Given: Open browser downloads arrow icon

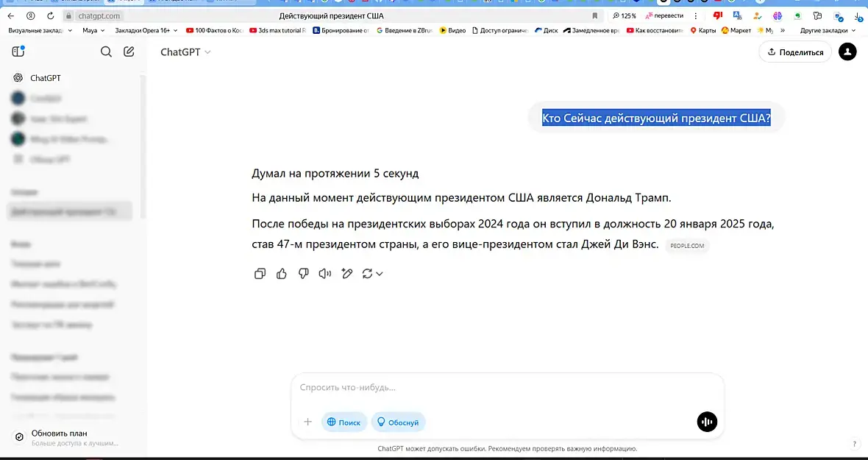Looking at the screenshot, I should coord(858,17).
